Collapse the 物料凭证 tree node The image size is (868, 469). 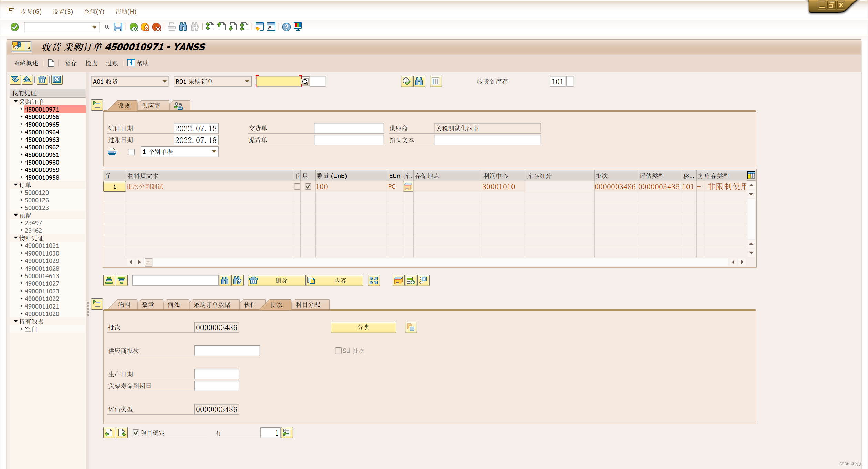point(16,238)
